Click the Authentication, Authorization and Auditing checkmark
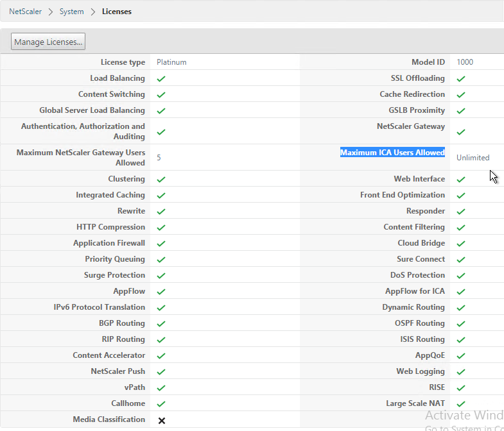Screen dimensions: 504x431 tap(161, 131)
